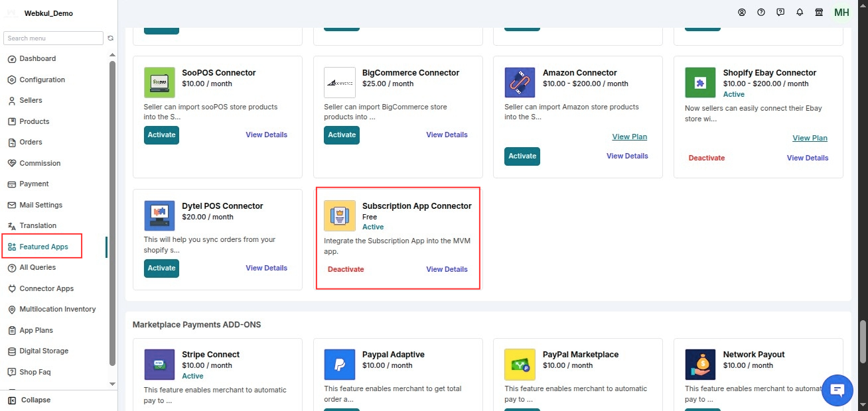Focus the Search menu field

53,38
